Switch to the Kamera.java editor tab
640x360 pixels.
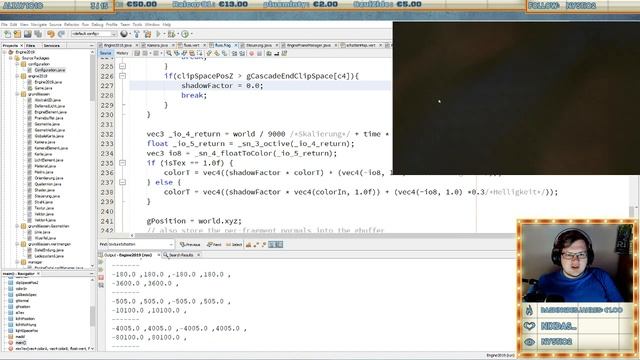tap(157, 45)
